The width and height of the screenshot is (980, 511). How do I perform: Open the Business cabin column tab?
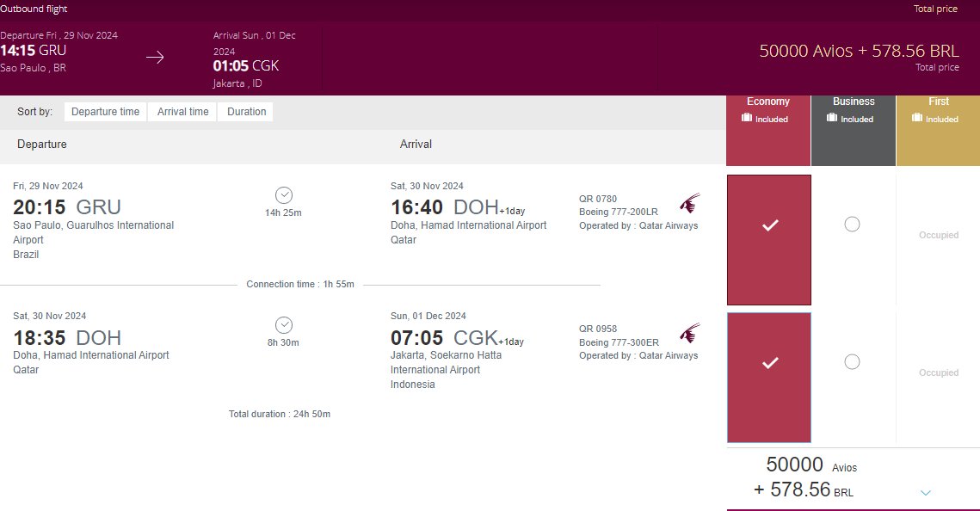854,131
